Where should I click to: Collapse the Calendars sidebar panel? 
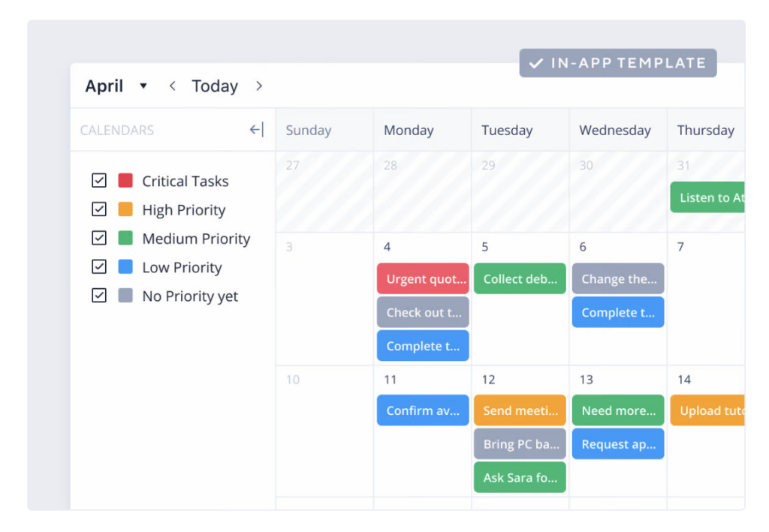click(255, 129)
